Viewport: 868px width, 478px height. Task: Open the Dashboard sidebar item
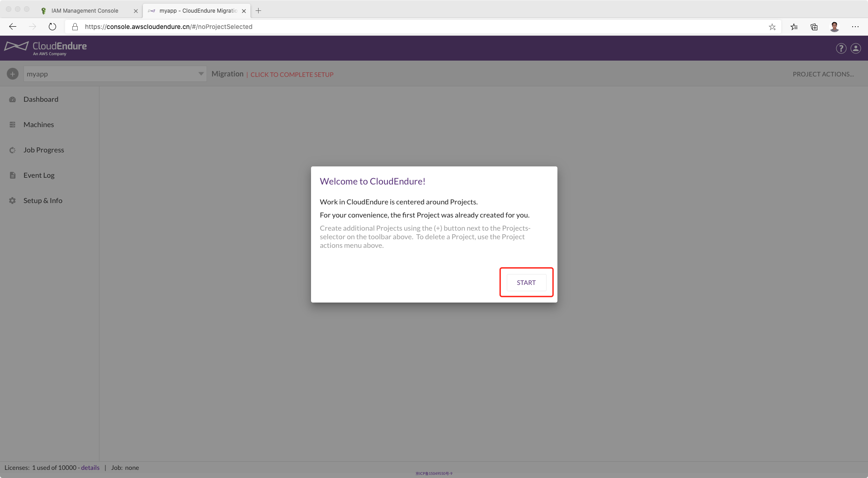pos(41,99)
